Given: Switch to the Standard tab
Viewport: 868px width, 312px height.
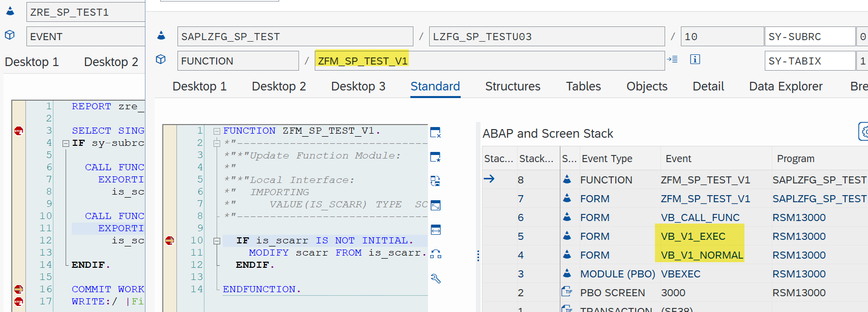Looking at the screenshot, I should (x=435, y=86).
